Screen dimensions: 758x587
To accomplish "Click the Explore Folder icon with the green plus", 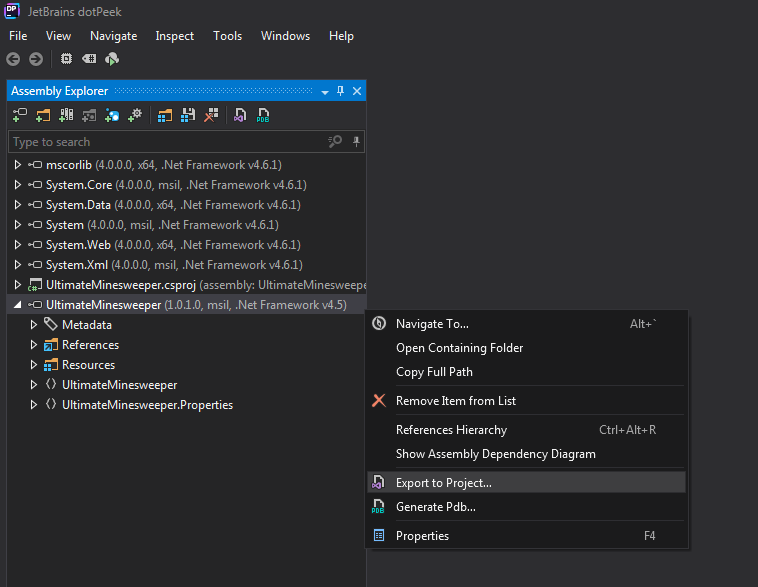I will (43, 115).
